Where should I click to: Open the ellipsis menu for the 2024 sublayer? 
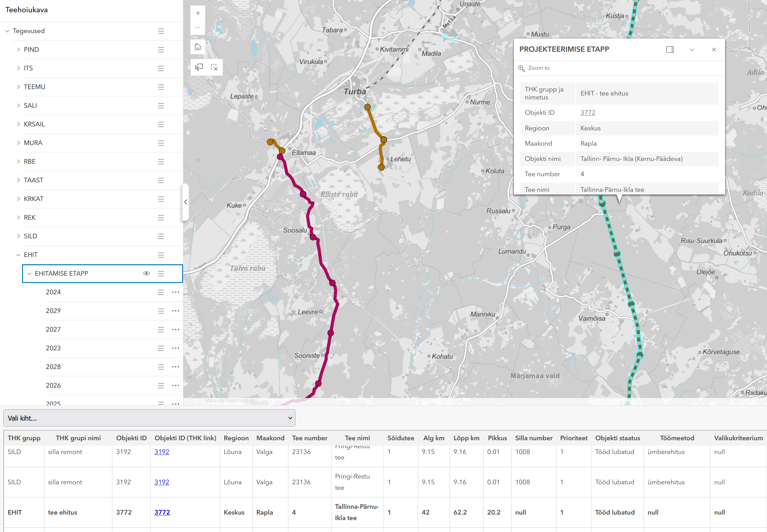(176, 292)
